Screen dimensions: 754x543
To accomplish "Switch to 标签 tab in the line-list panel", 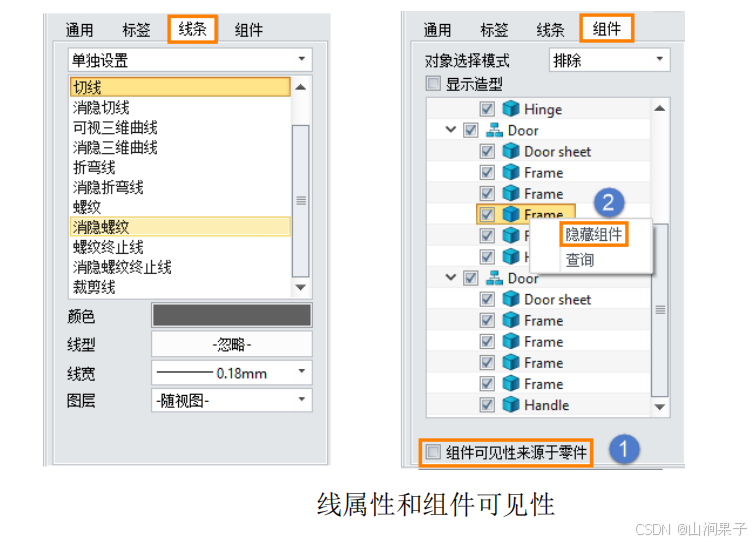I will pos(136,30).
